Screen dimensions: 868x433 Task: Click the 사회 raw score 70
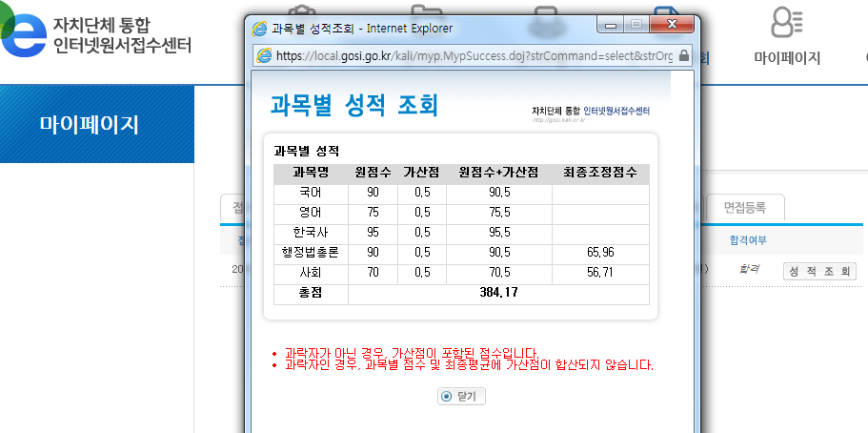click(x=373, y=272)
